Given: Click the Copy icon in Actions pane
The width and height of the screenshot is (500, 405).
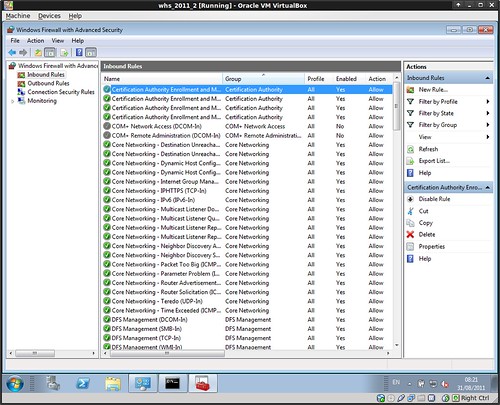Looking at the screenshot, I should (411, 223).
